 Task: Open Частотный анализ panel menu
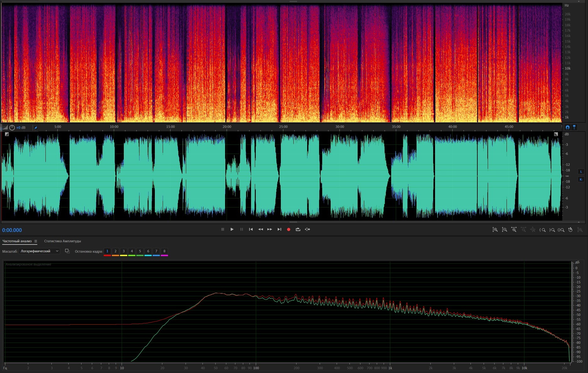pyautogui.click(x=36, y=241)
